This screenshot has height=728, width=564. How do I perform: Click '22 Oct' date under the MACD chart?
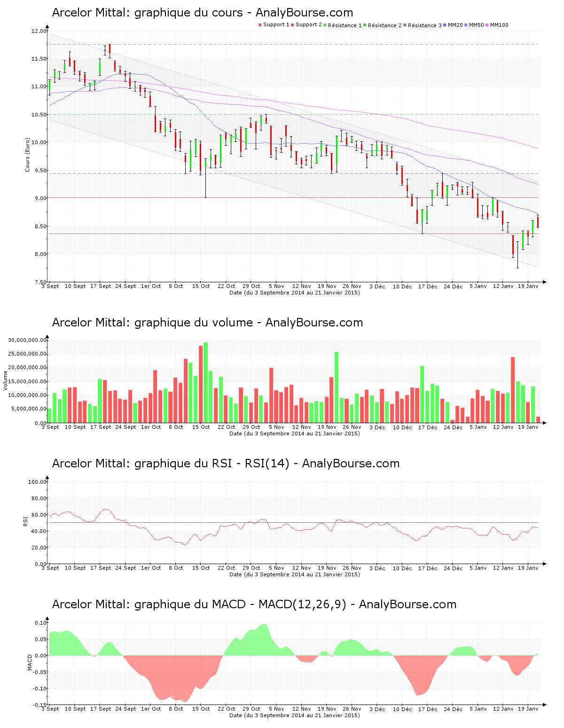[x=226, y=709]
